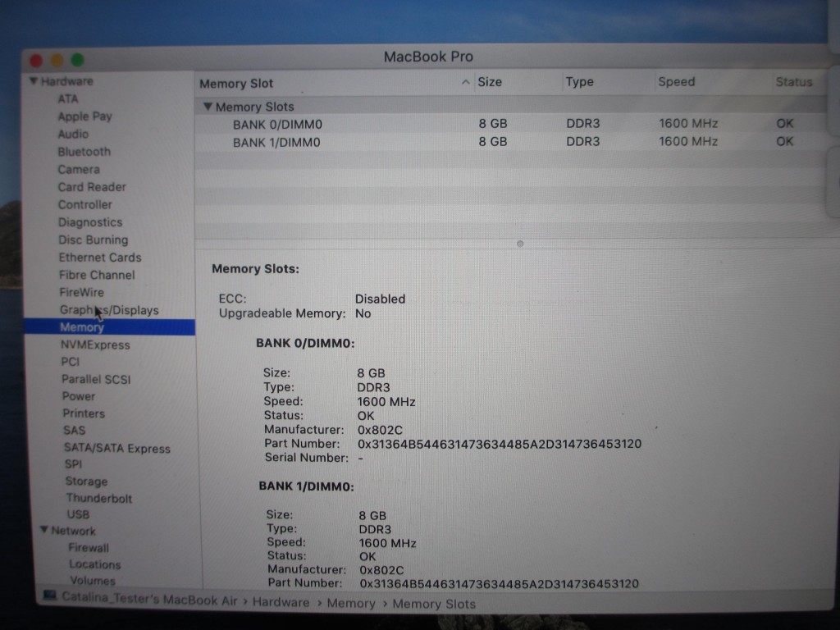The image size is (840, 630).
Task: Open the Graphics/Displays category
Action: (109, 310)
